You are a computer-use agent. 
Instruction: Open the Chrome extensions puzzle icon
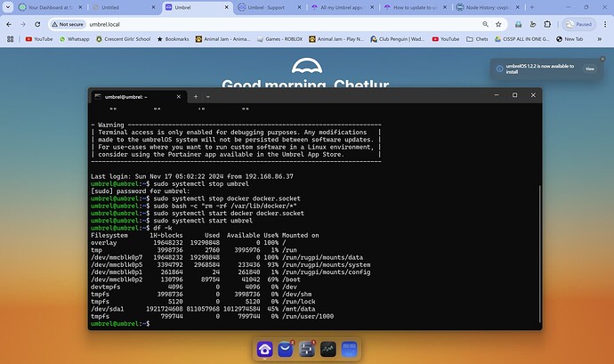click(x=547, y=24)
